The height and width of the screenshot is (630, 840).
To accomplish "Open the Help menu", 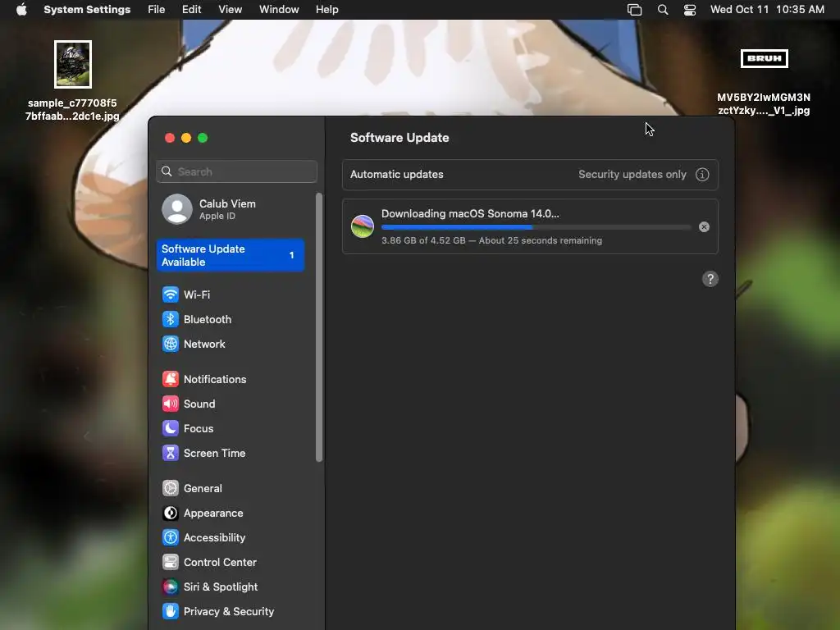I will [x=326, y=10].
